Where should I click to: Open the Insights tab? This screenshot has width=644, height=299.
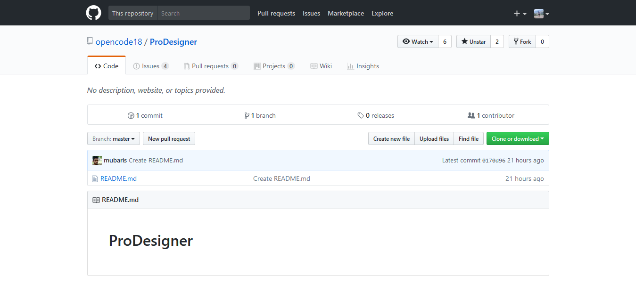pos(363,66)
